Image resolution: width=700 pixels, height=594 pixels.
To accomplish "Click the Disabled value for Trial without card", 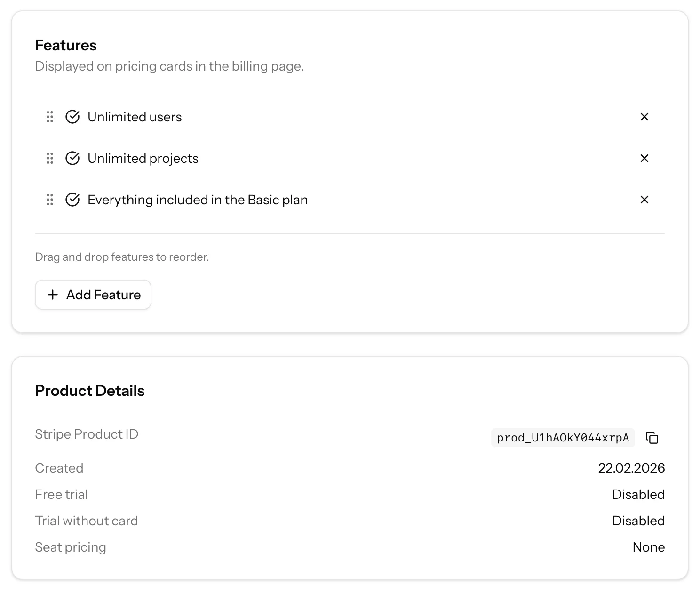I will pyautogui.click(x=638, y=521).
